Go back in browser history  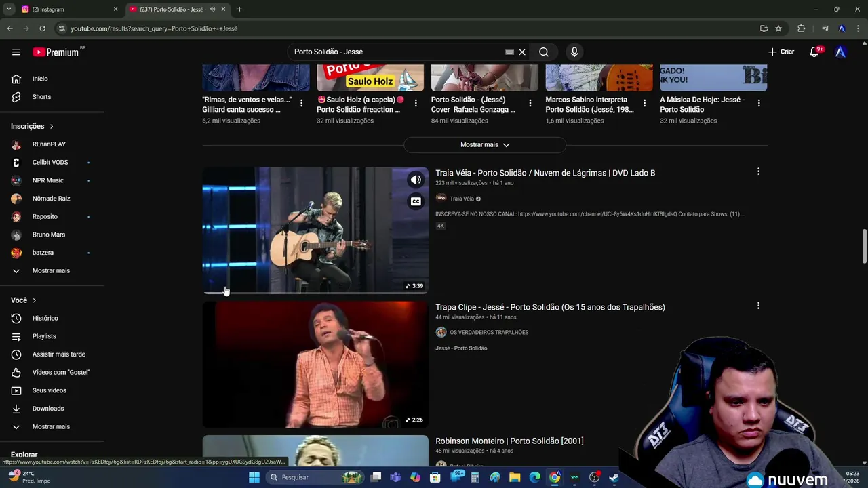[x=9, y=28]
